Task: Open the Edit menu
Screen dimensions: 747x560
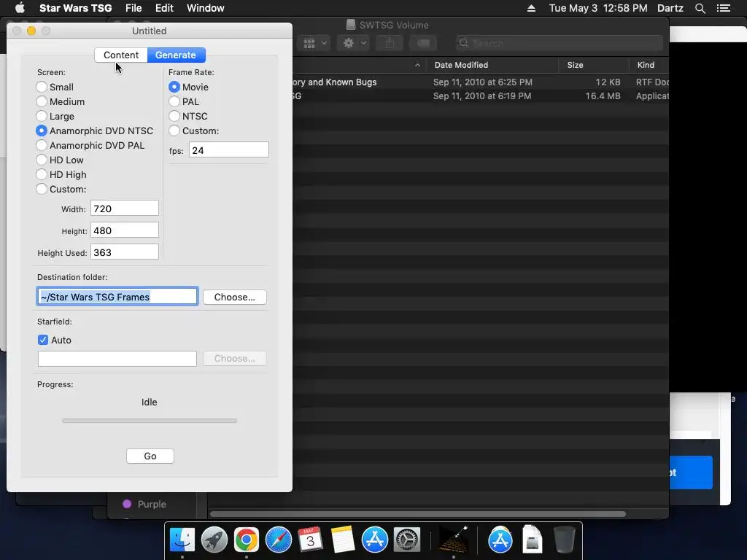Action: tap(164, 8)
